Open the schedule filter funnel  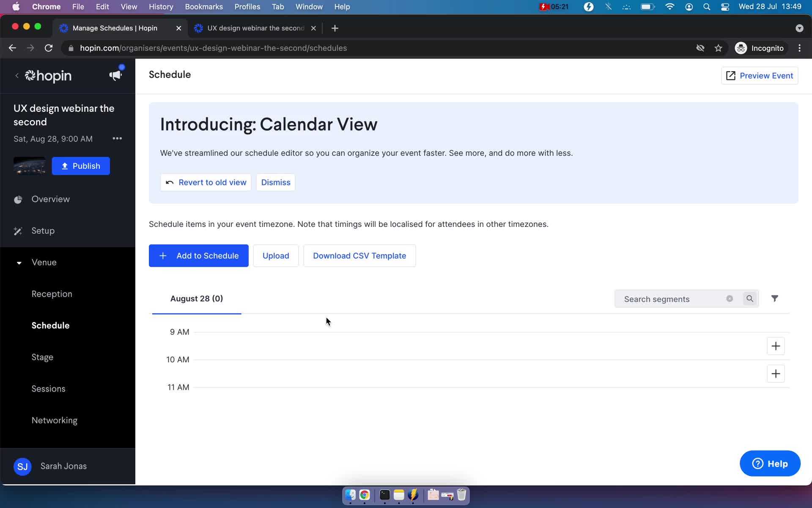pos(775,299)
